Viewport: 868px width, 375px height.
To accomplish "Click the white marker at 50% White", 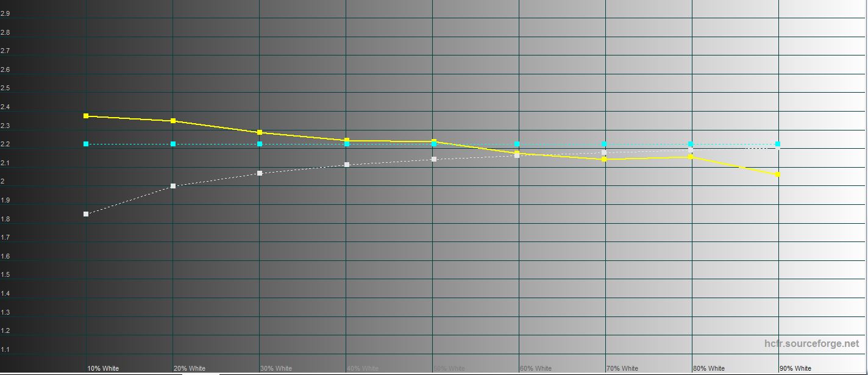I will (433, 159).
